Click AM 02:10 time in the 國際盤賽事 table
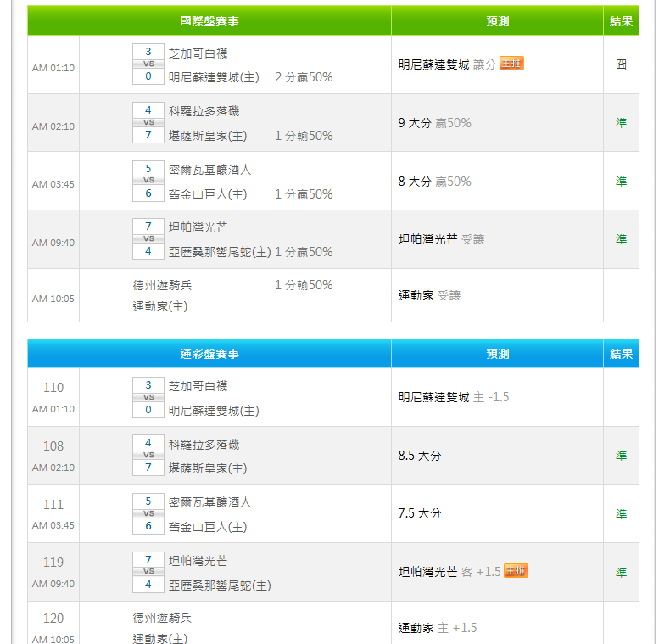 click(x=53, y=126)
